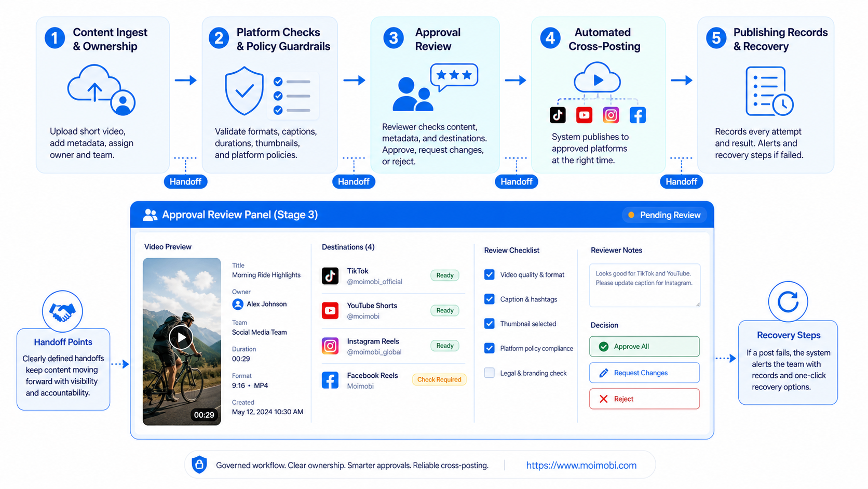Click the Facebook icon under Automated Cross-Posting

[x=638, y=115]
